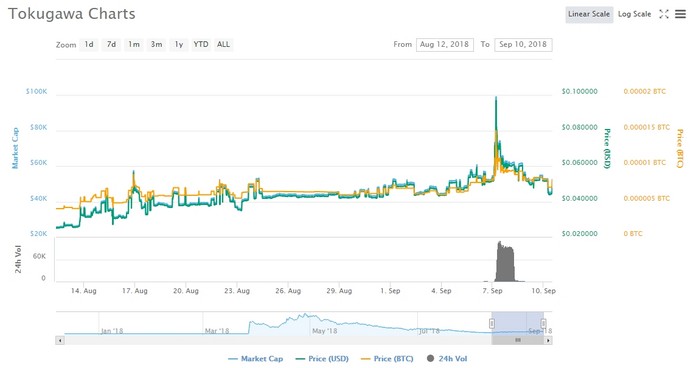Switch to Log Scale
The height and width of the screenshot is (368, 699).
(x=634, y=14)
